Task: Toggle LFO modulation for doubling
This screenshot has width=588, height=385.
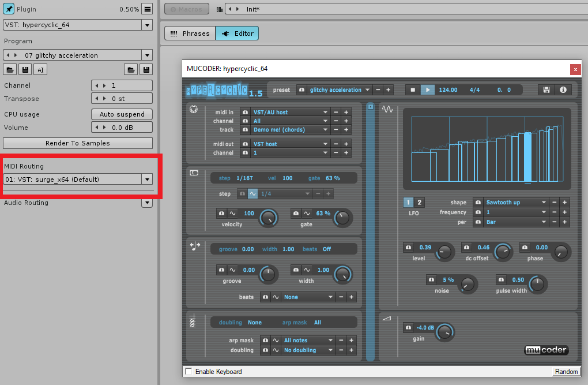Action: coord(276,350)
